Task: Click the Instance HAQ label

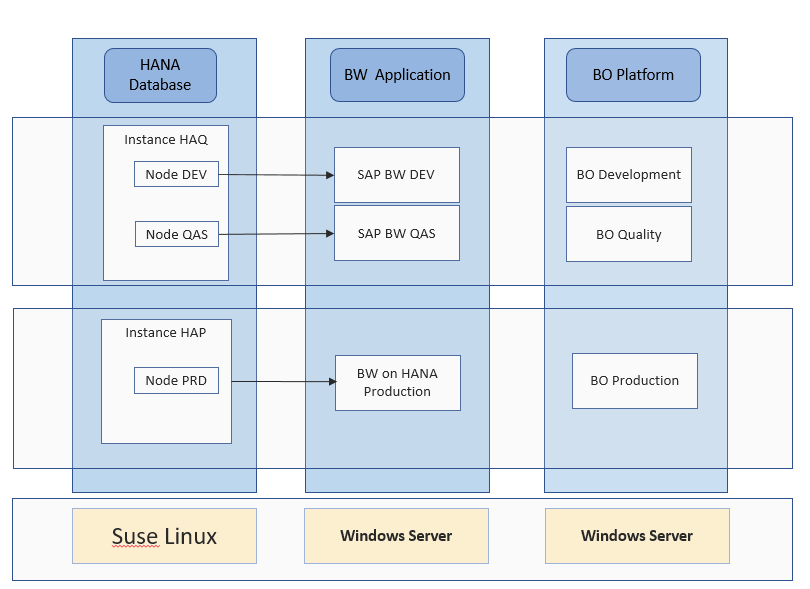Action: pos(166,140)
